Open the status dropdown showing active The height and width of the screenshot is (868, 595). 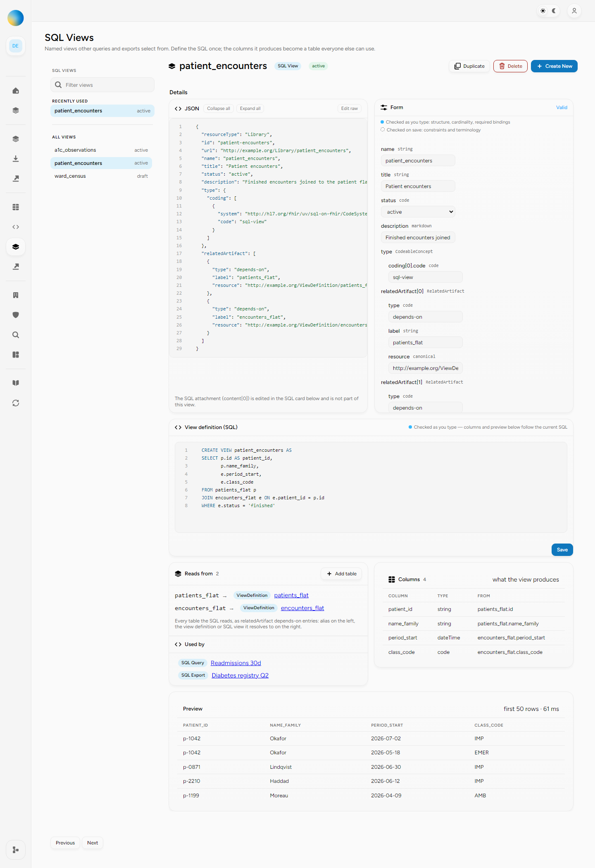tap(418, 212)
